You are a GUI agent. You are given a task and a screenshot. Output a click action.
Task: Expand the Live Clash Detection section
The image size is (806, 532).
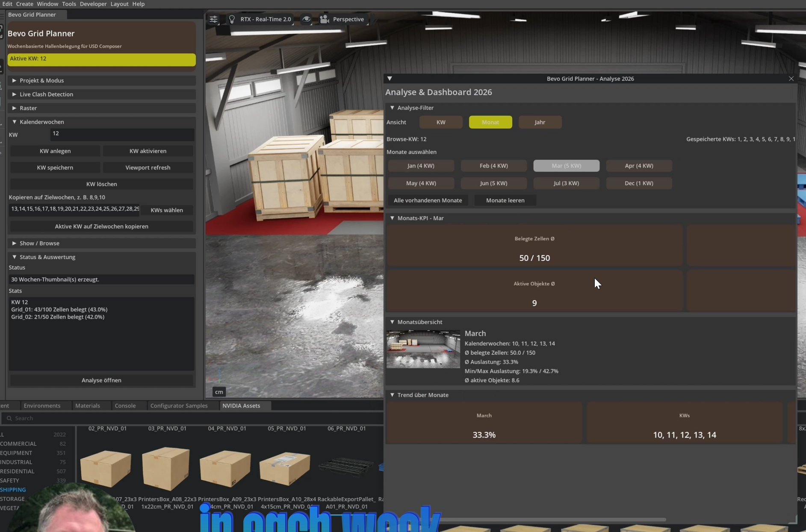pyautogui.click(x=102, y=94)
